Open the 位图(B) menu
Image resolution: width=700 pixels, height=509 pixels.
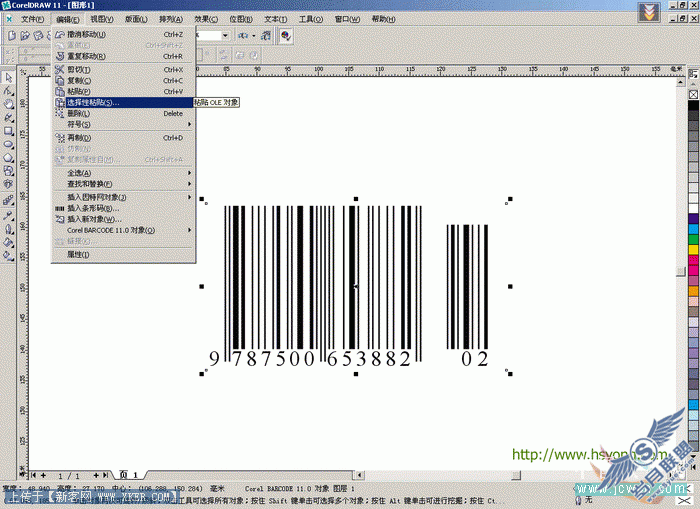pos(241,19)
